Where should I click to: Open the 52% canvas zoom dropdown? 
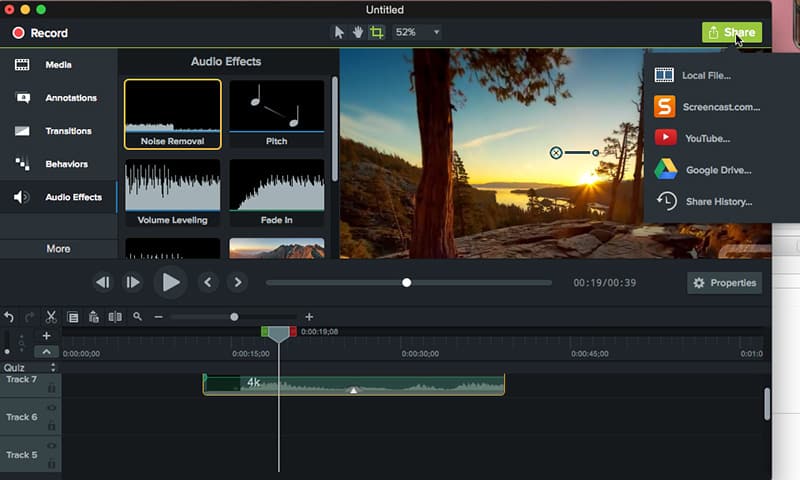pos(417,32)
